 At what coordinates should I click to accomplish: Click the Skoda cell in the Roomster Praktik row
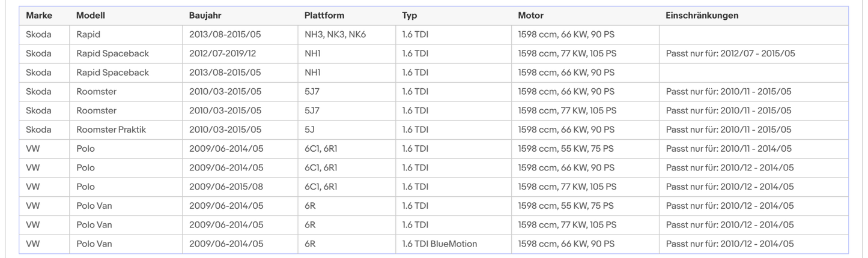tap(38, 130)
